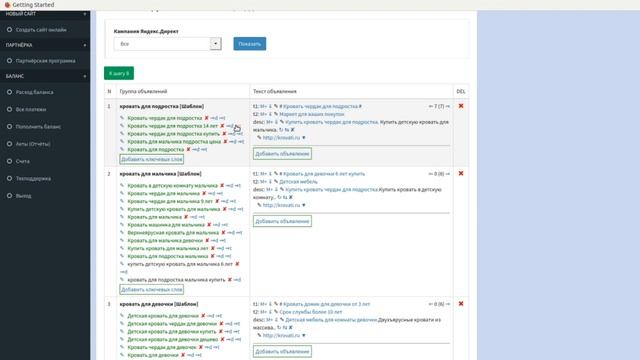The height and width of the screenshot is (360, 640).
Task: Add ad in кровать для девочки group
Action: (282, 351)
